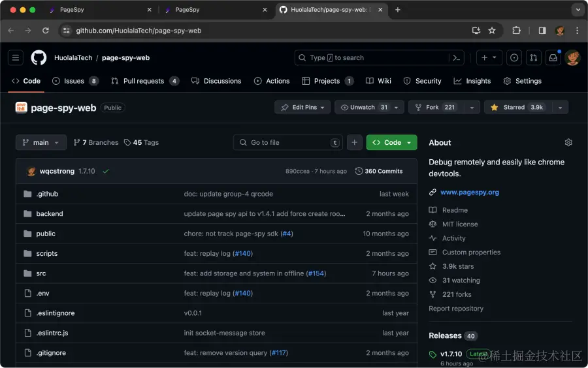Open the main branch selector dropdown
This screenshot has width=588, height=368.
pos(41,142)
